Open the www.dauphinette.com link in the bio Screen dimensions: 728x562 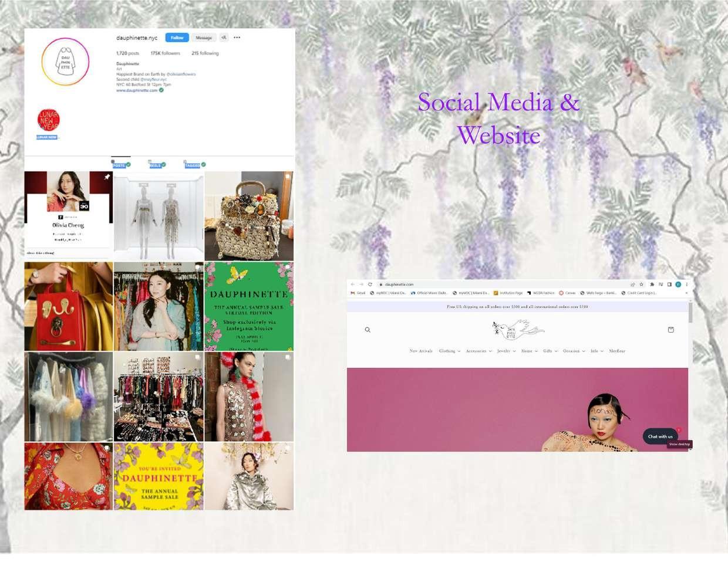coord(137,90)
